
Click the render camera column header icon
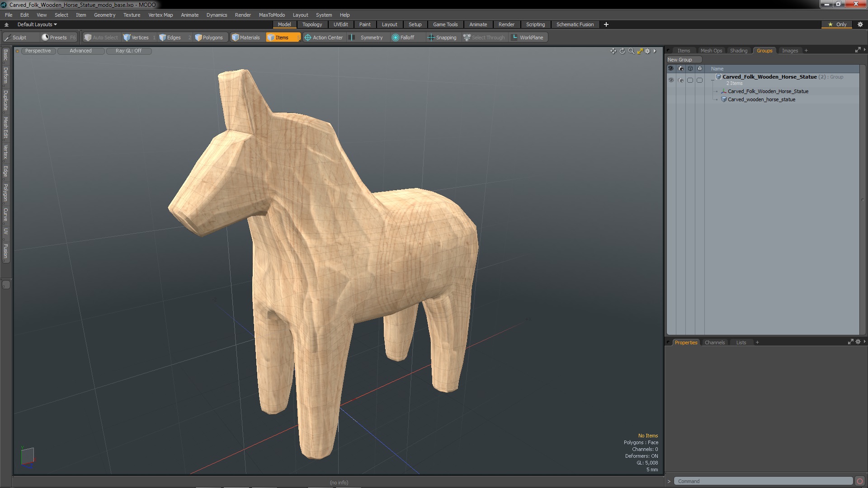click(x=681, y=69)
